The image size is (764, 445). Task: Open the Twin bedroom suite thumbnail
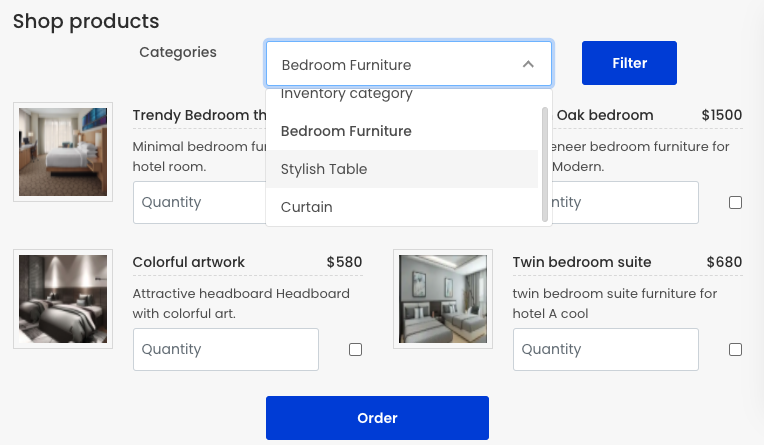[x=443, y=299]
